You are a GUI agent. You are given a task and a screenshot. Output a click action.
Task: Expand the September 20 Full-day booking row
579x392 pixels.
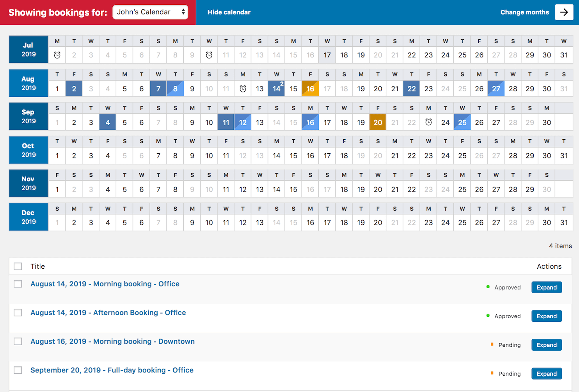547,374
